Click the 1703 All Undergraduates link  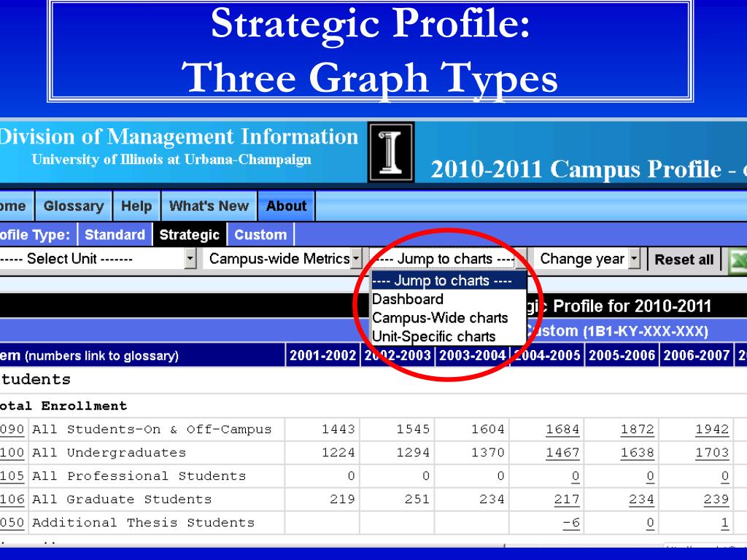(712, 453)
